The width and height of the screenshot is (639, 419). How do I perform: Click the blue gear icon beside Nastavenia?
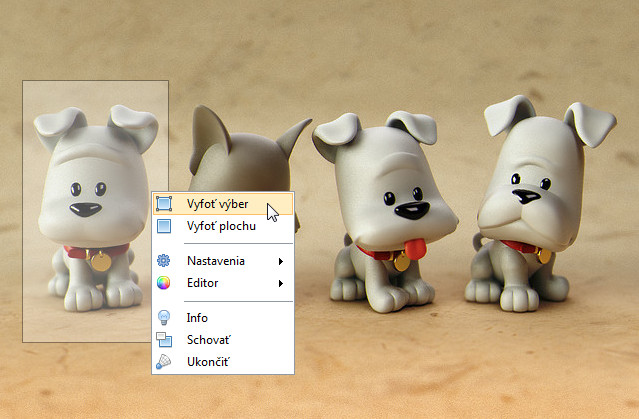pyautogui.click(x=163, y=260)
